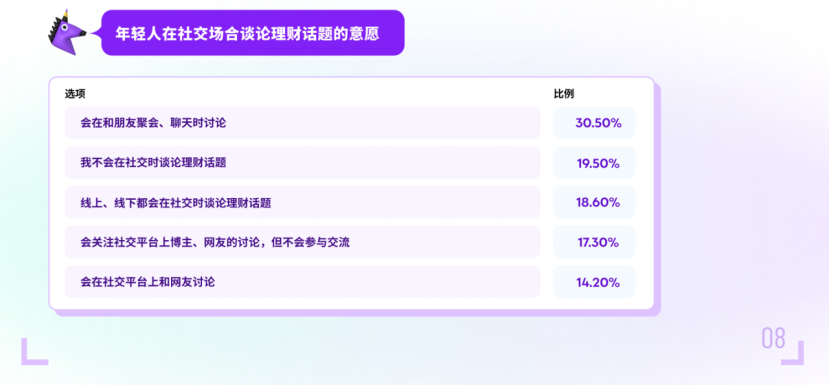
Task: Click the row 会在社交平台上和网友讨论
Action: [x=302, y=282]
